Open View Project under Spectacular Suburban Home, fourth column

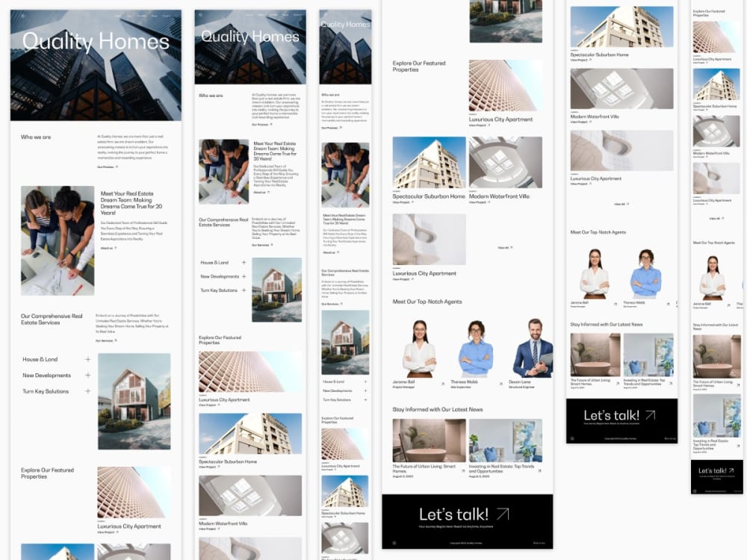(403, 202)
